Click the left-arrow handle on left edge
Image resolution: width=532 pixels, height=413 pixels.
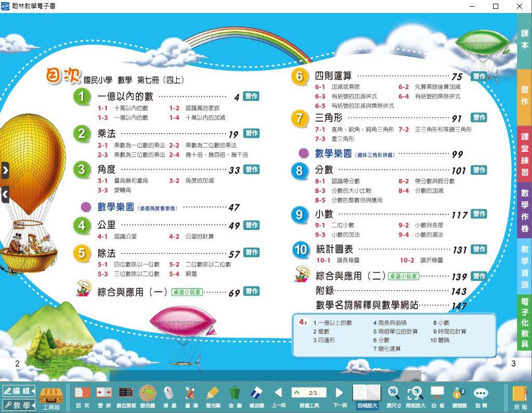pos(5,195)
